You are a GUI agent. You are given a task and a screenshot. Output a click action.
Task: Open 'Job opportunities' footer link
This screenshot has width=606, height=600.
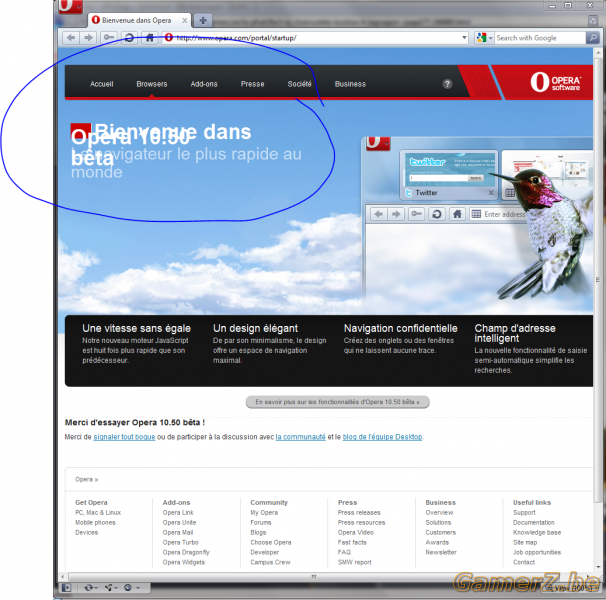(537, 552)
